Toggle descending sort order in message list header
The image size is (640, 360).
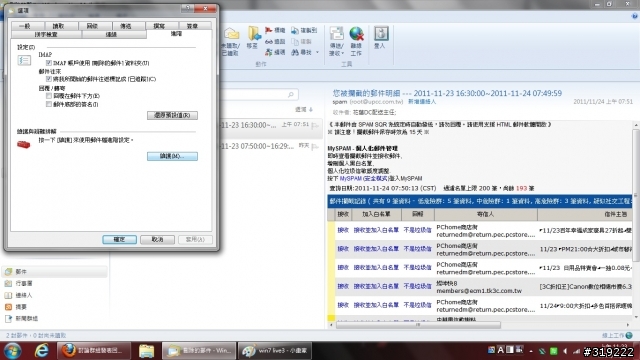(304, 109)
